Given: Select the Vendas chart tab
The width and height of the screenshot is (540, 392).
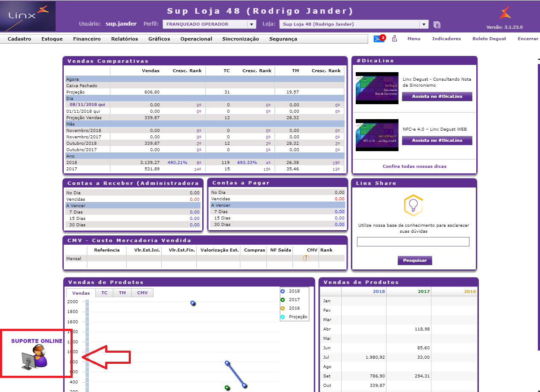Looking at the screenshot, I should 81,293.
